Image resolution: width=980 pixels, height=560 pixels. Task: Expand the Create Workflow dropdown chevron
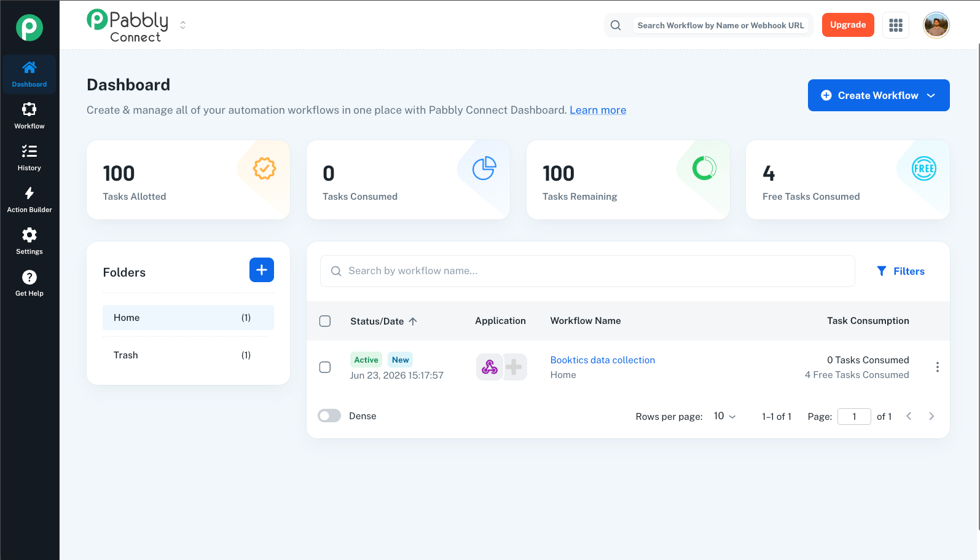pos(931,95)
